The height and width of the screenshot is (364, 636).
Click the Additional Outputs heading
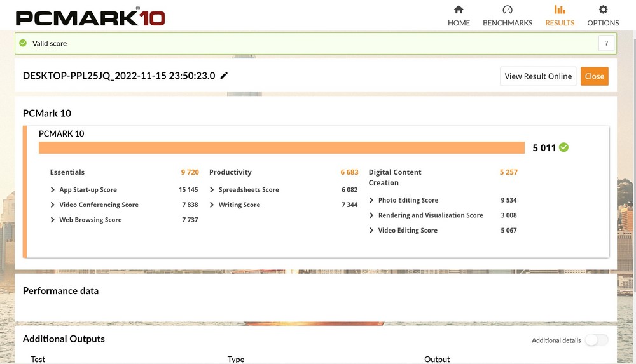tap(64, 339)
